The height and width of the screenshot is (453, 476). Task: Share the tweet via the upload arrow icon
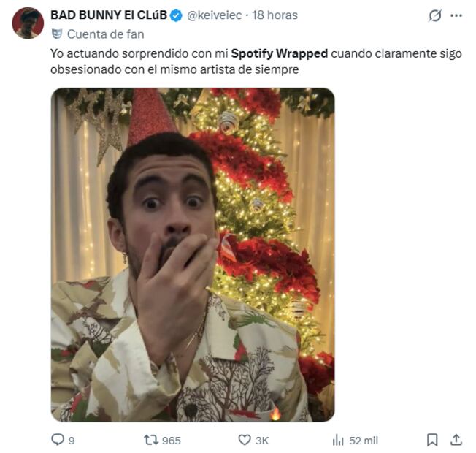click(456, 440)
